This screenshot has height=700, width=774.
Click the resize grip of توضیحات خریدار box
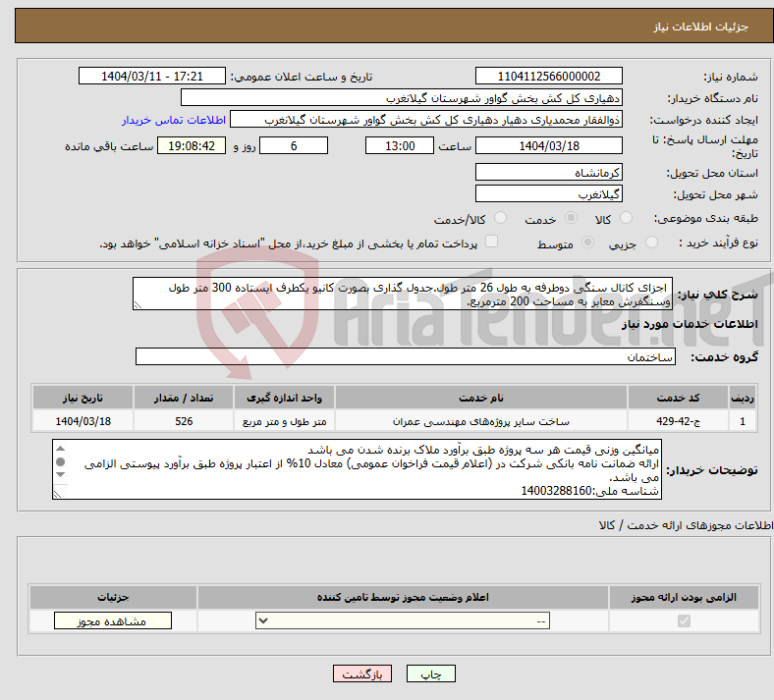(x=57, y=494)
